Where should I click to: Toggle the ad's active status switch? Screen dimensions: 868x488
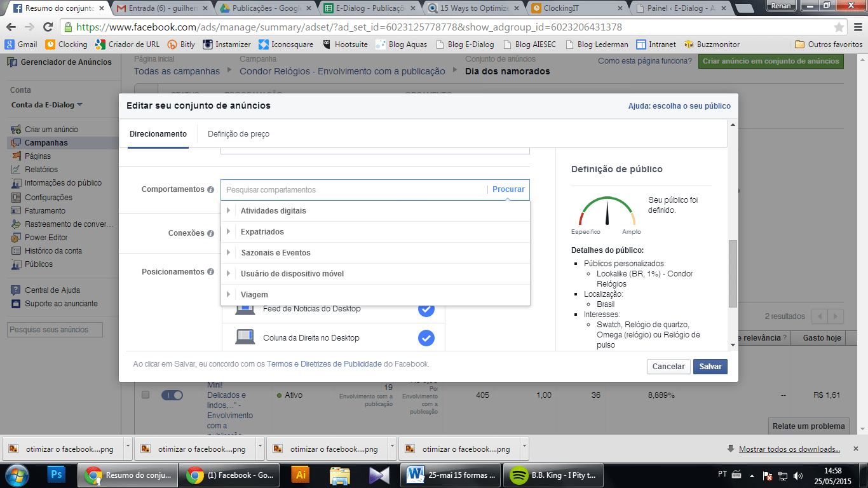pos(172,395)
